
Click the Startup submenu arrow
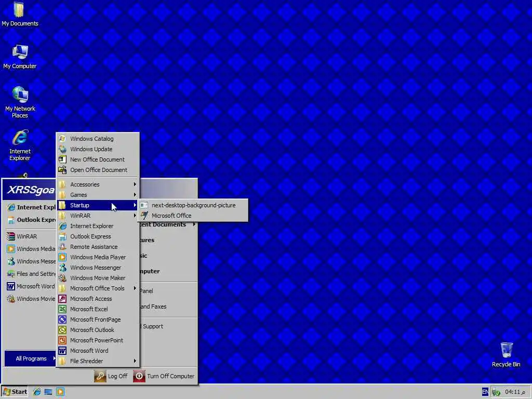pos(135,205)
